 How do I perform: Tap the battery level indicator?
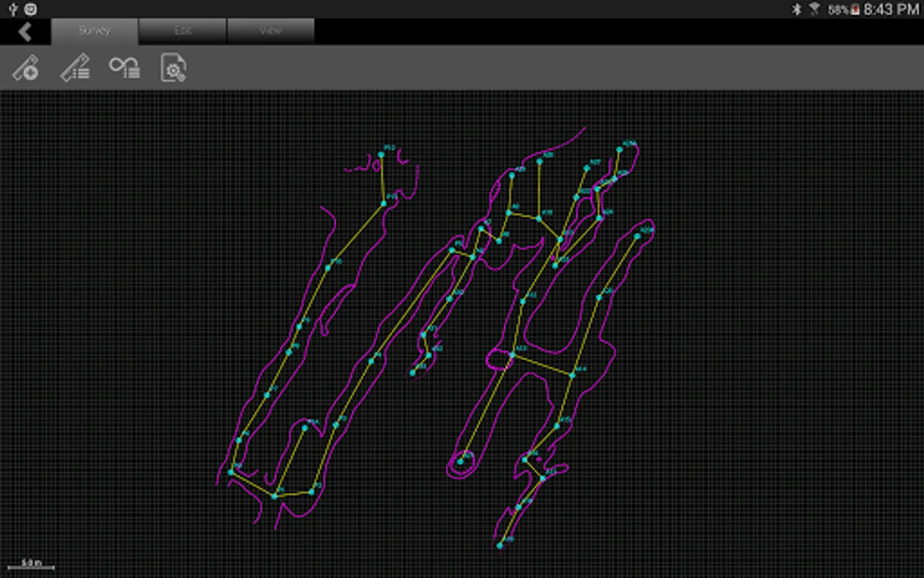coord(843,10)
